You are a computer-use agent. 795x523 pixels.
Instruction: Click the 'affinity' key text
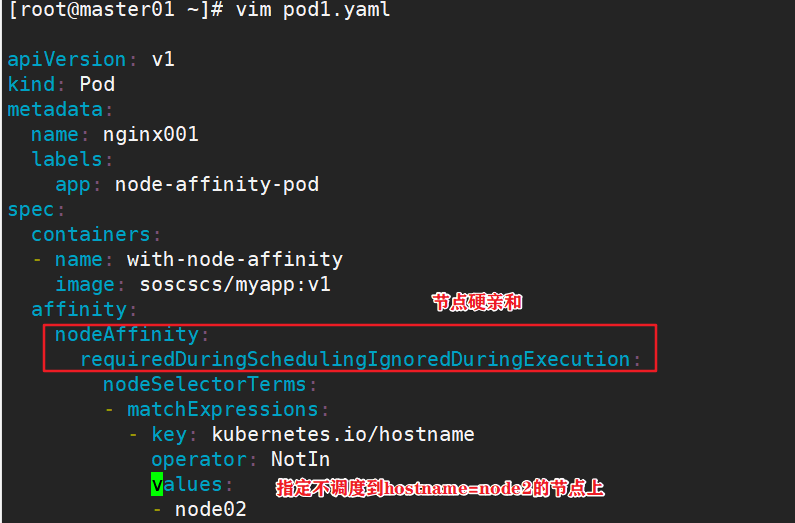pos(79,309)
